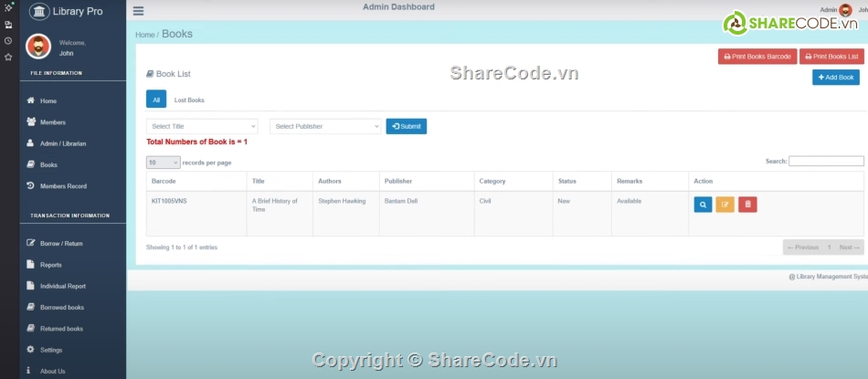View Returned books list
This screenshot has height=379, width=868.
coord(61,329)
